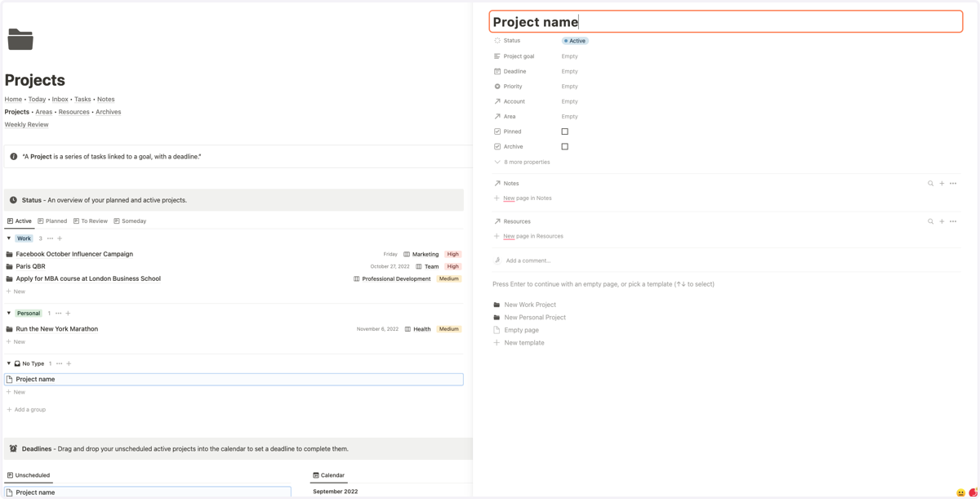
Task: Go to the Archives link
Action: coord(108,112)
